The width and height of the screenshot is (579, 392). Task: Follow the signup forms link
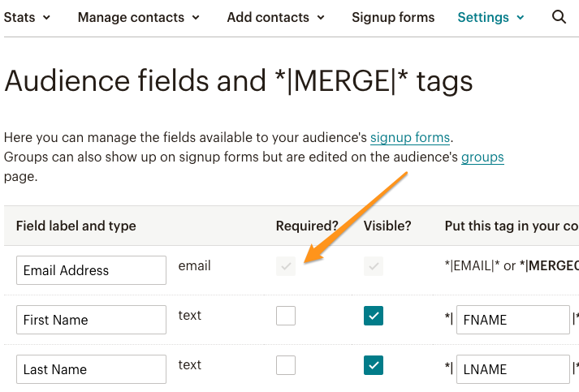point(410,137)
